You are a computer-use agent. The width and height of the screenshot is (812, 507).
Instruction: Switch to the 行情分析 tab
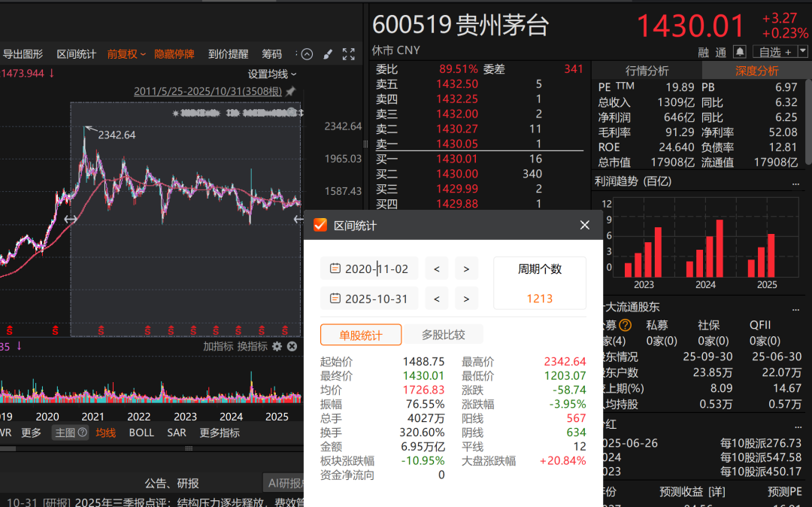click(x=647, y=71)
